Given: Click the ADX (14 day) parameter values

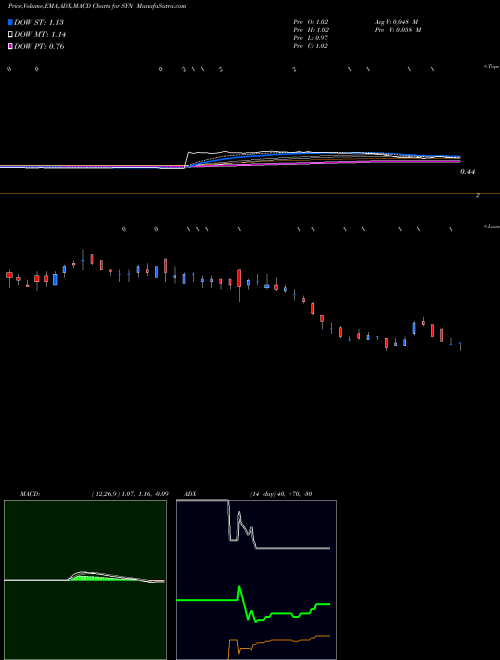Looking at the screenshot, I should click(281, 493).
